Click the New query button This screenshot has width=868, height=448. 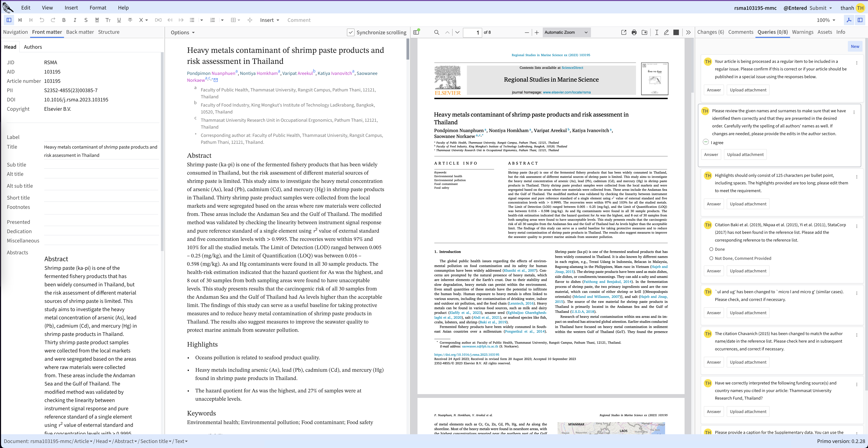coord(855,46)
